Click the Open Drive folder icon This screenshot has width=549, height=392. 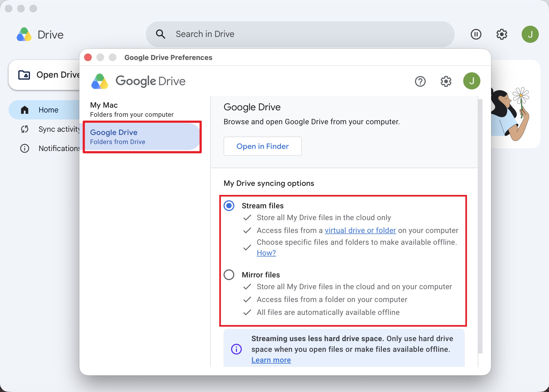click(24, 75)
